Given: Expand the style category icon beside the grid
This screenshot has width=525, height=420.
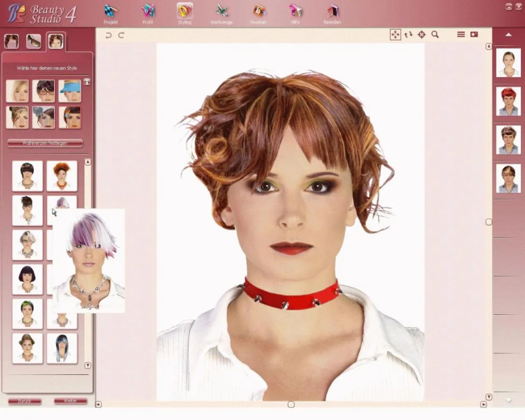Looking at the screenshot, I should click(x=87, y=82).
